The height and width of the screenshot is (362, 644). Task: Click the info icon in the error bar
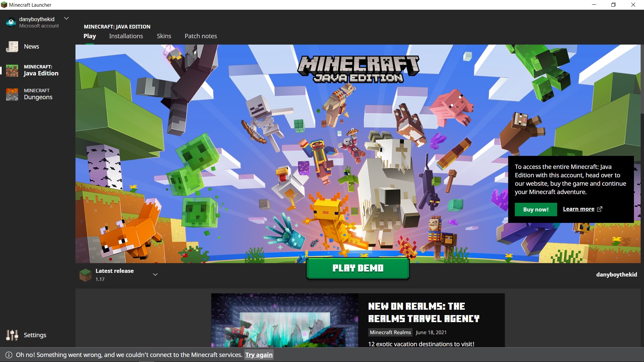9,355
